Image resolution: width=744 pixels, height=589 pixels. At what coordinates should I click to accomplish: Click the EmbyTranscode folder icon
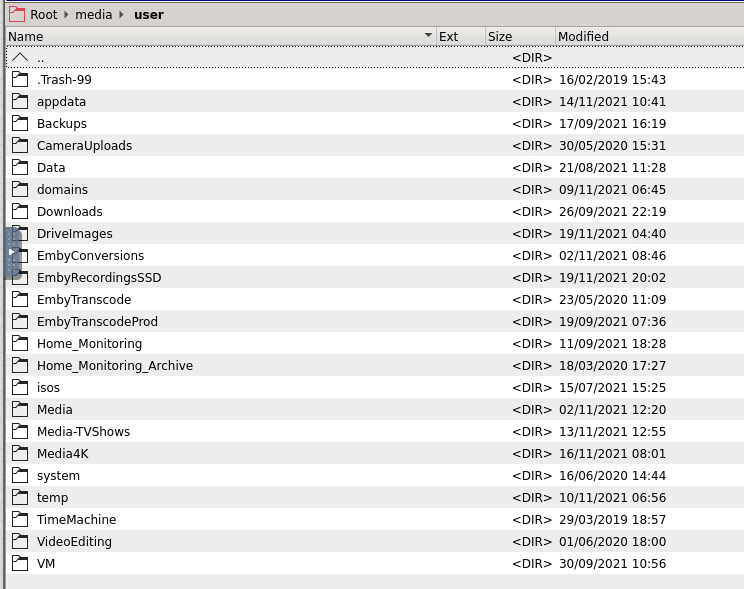(x=19, y=299)
